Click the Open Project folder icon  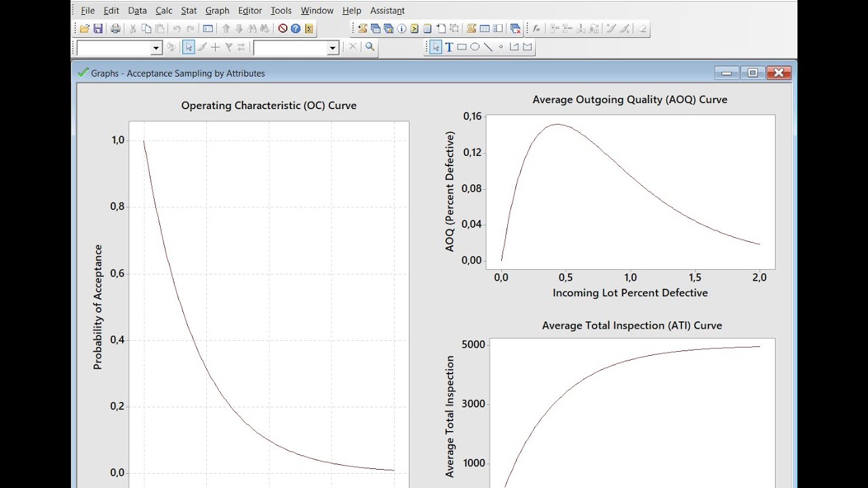[85, 28]
